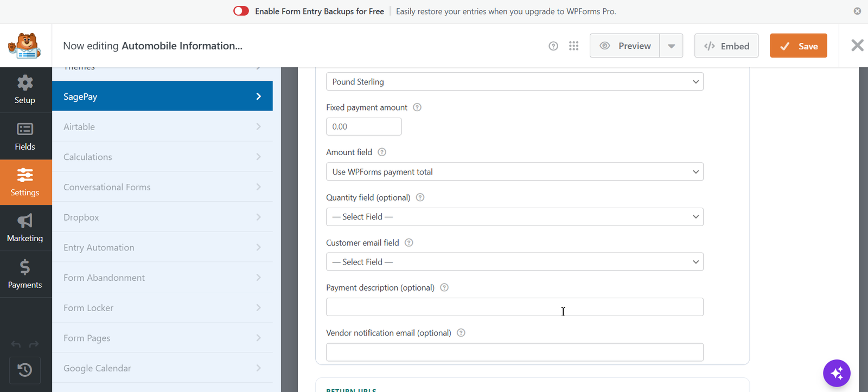Show help for Quantity field
868x392 pixels.
420,197
